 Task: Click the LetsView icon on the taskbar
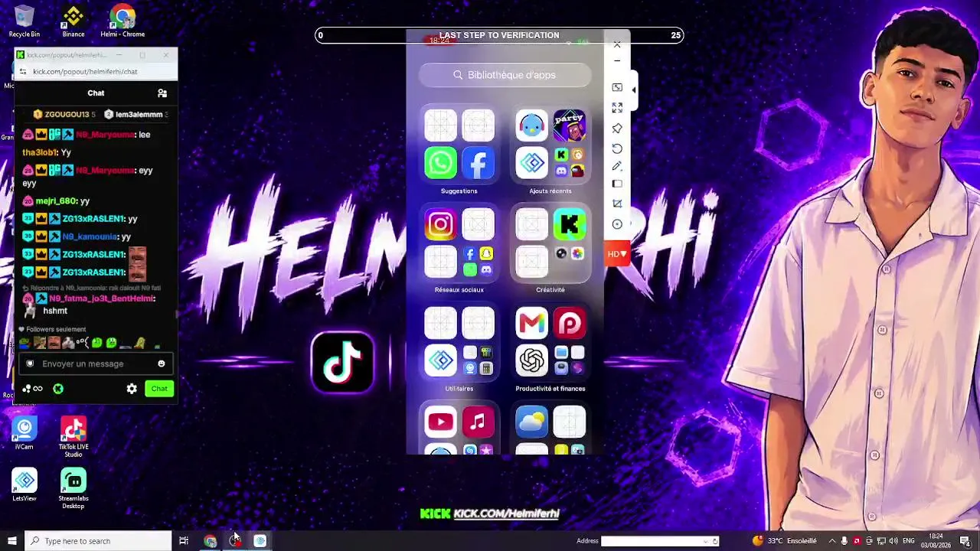pyautogui.click(x=260, y=541)
